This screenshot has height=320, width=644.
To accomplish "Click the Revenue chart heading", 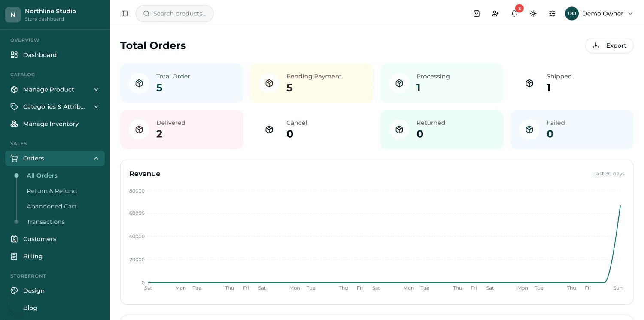I will (x=145, y=174).
